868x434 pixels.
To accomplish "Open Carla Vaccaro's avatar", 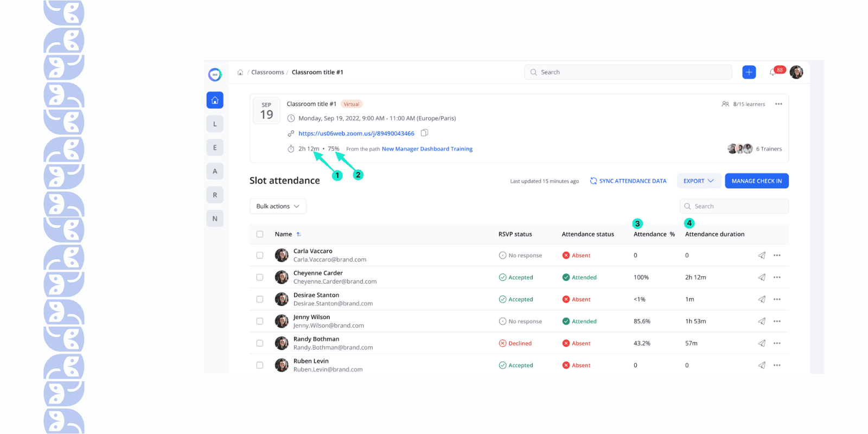I will click(x=282, y=255).
